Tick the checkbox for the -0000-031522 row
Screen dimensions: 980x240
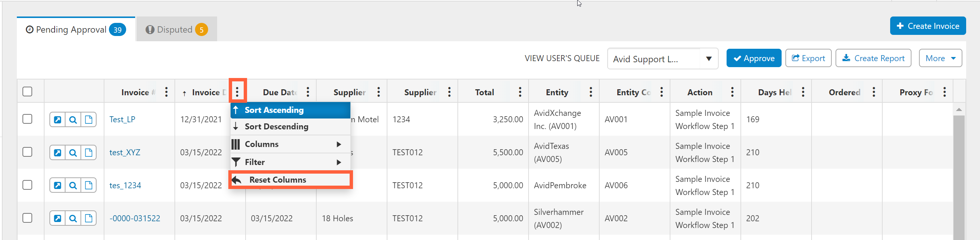click(27, 218)
